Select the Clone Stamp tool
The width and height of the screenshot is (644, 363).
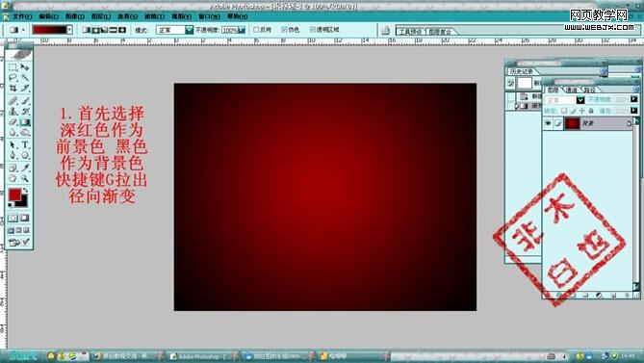click(x=13, y=112)
